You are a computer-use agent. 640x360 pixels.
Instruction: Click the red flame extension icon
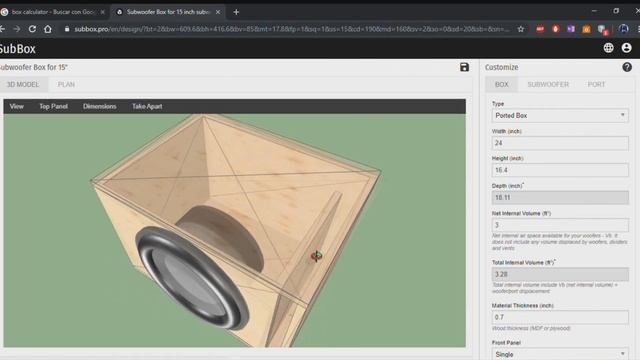(x=556, y=29)
